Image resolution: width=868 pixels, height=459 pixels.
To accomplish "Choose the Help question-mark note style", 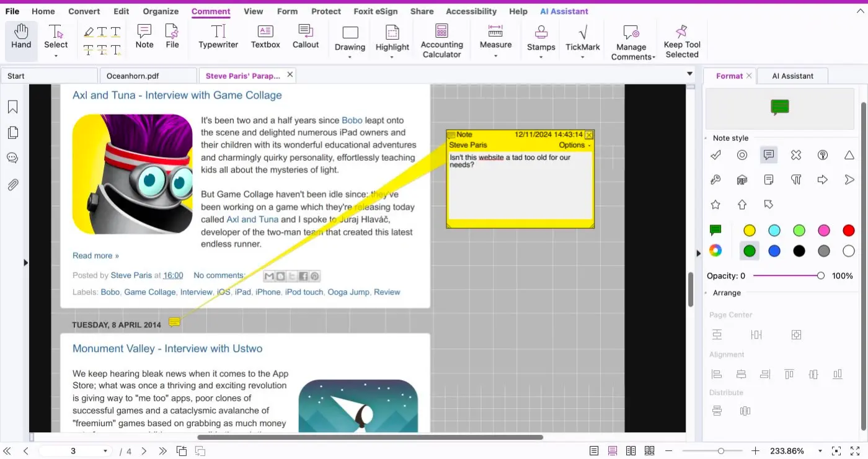I will point(823,155).
